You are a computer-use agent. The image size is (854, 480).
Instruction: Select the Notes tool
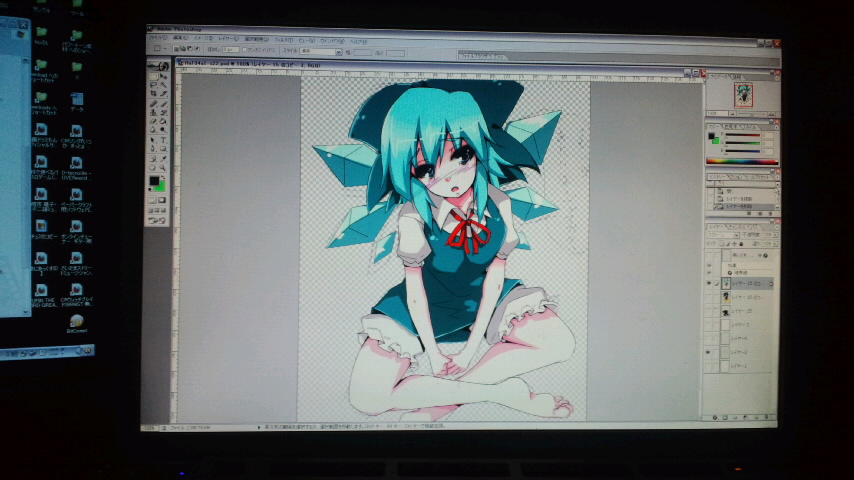coord(154,159)
